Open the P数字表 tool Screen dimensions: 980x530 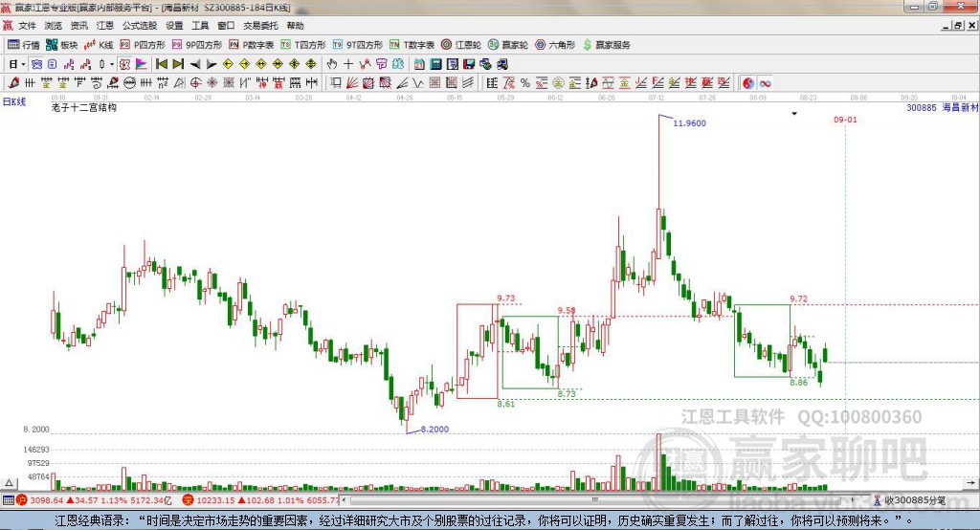coord(251,45)
